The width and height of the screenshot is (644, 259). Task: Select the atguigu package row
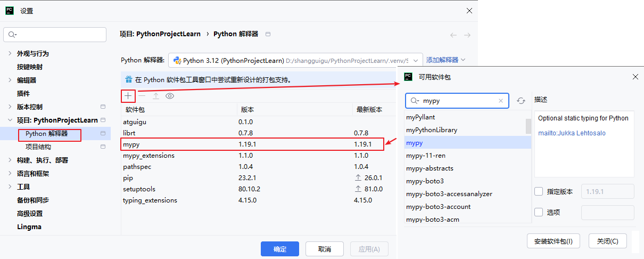pyautogui.click(x=259, y=122)
